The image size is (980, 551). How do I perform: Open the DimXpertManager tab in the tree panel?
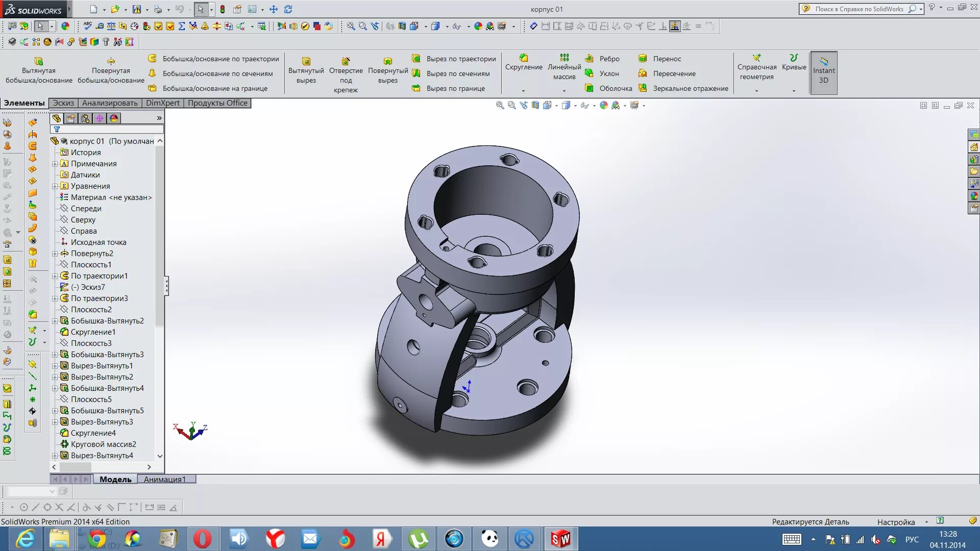(100, 118)
